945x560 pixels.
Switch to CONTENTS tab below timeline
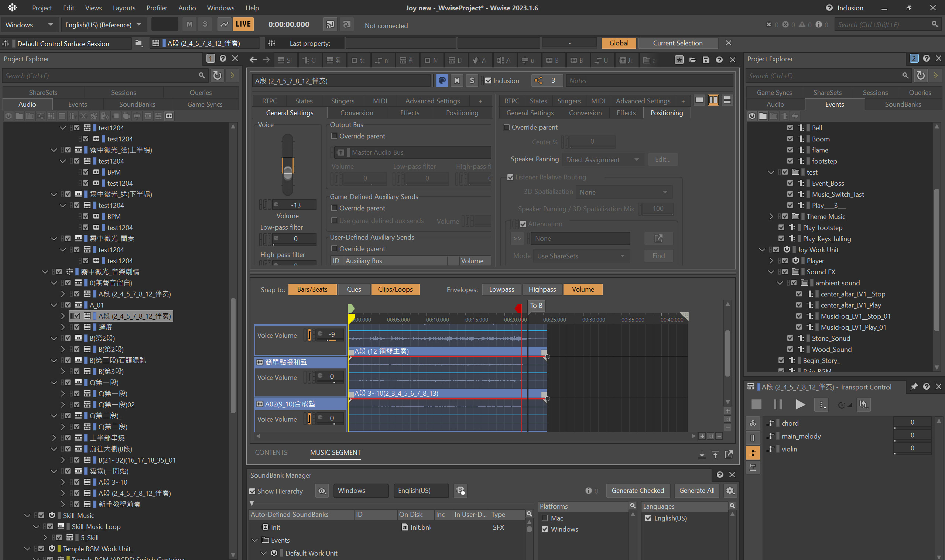271,453
